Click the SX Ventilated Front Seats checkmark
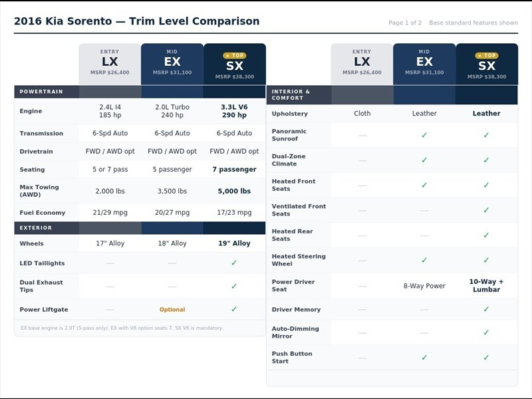 coord(486,210)
